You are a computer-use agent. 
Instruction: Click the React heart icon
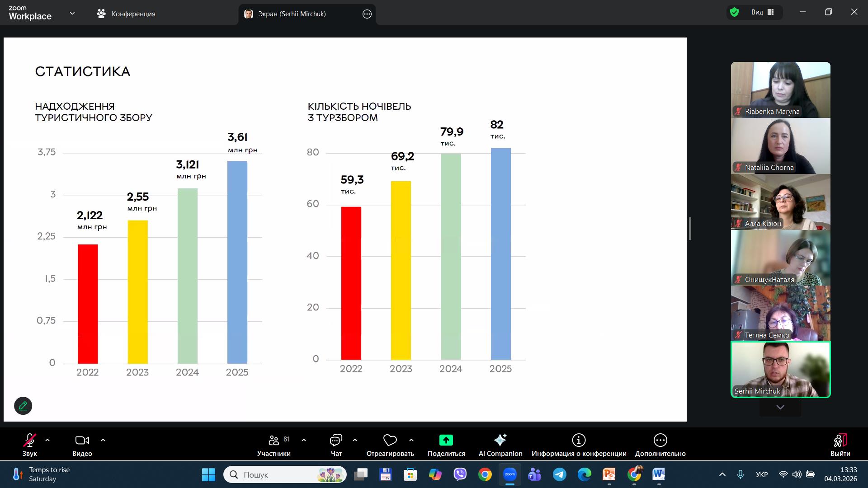pos(390,441)
